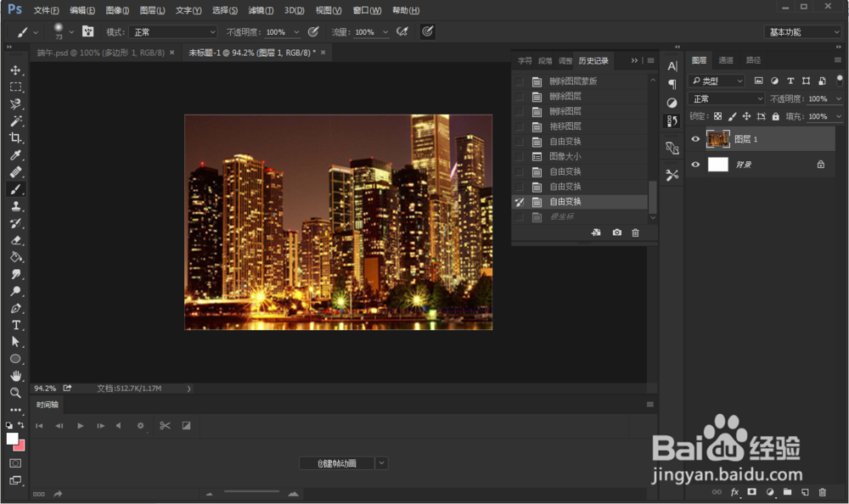Select the Polygonal Lasso tool
The image size is (849, 504).
point(15,104)
